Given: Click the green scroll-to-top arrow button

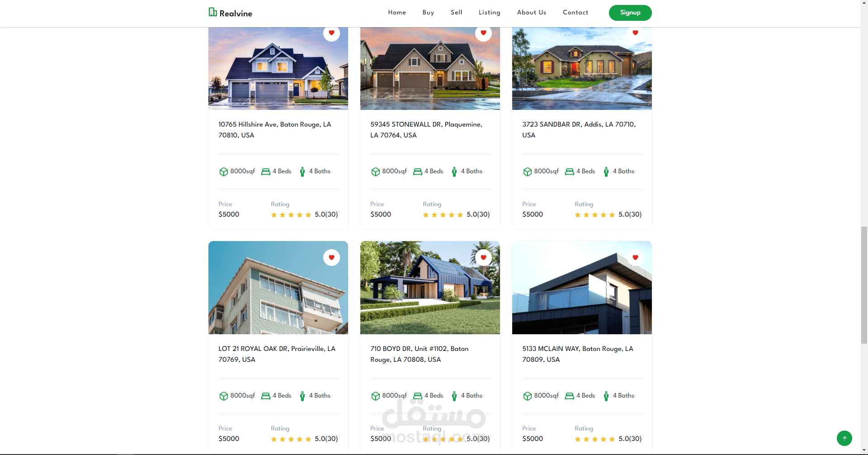Looking at the screenshot, I should 844,438.
